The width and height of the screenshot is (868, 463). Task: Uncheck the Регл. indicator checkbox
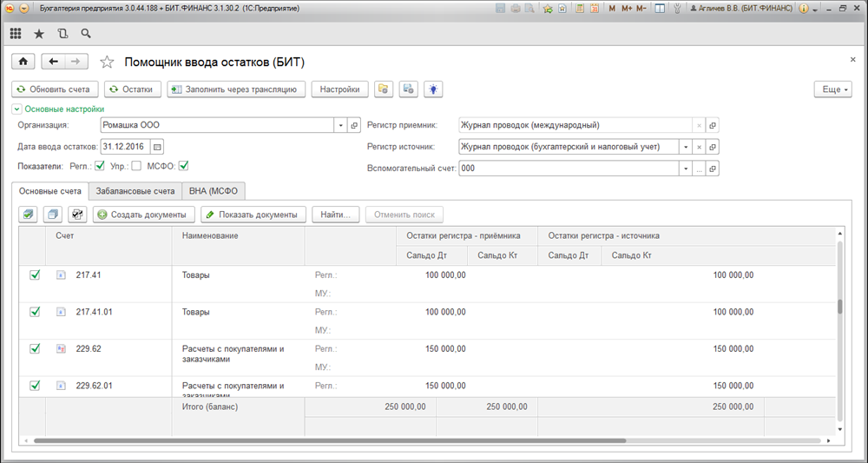(x=100, y=166)
